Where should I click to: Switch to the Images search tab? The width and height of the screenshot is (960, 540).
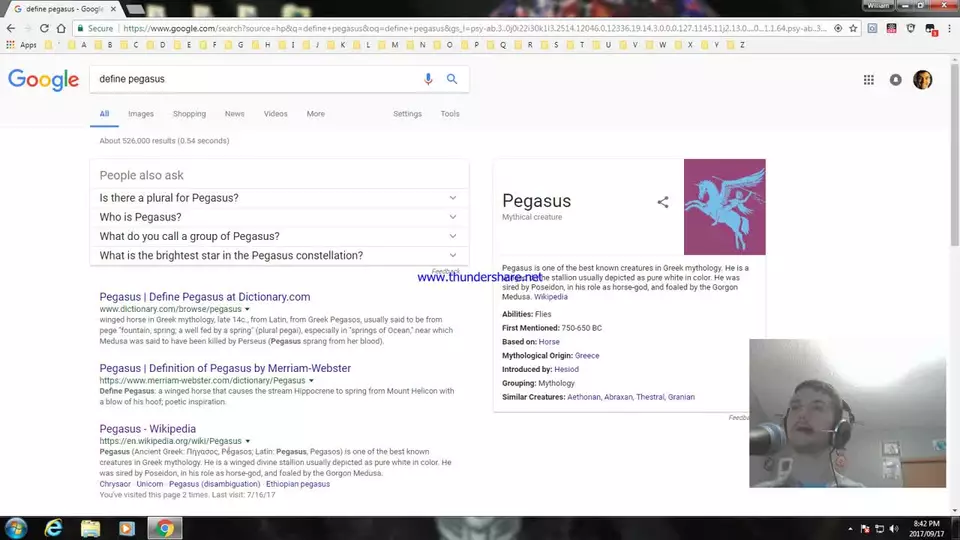(141, 114)
